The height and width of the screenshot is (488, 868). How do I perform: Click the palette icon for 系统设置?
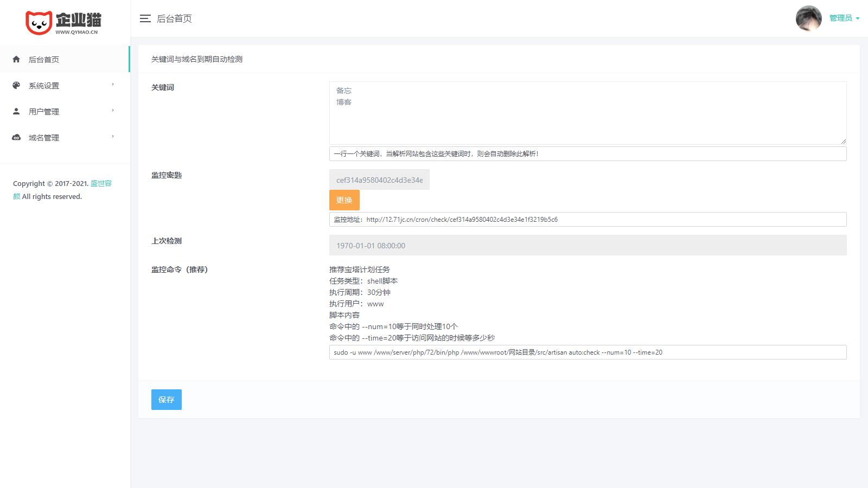pyautogui.click(x=16, y=85)
